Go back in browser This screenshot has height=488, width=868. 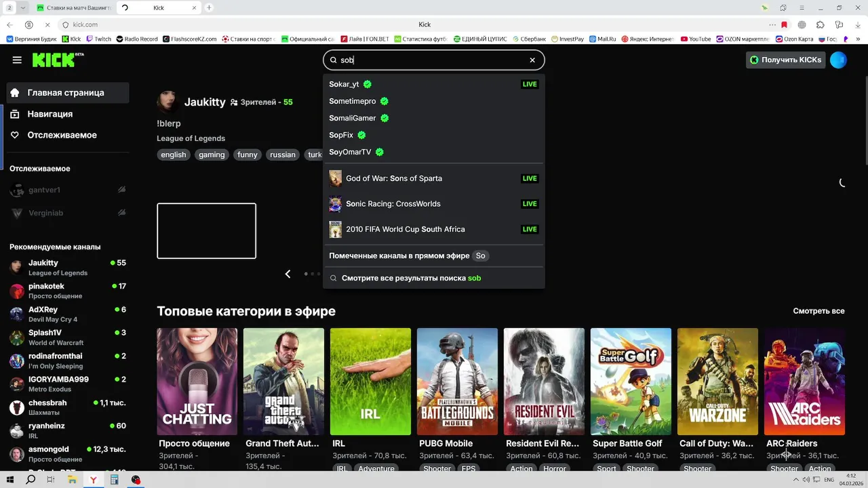click(10, 24)
